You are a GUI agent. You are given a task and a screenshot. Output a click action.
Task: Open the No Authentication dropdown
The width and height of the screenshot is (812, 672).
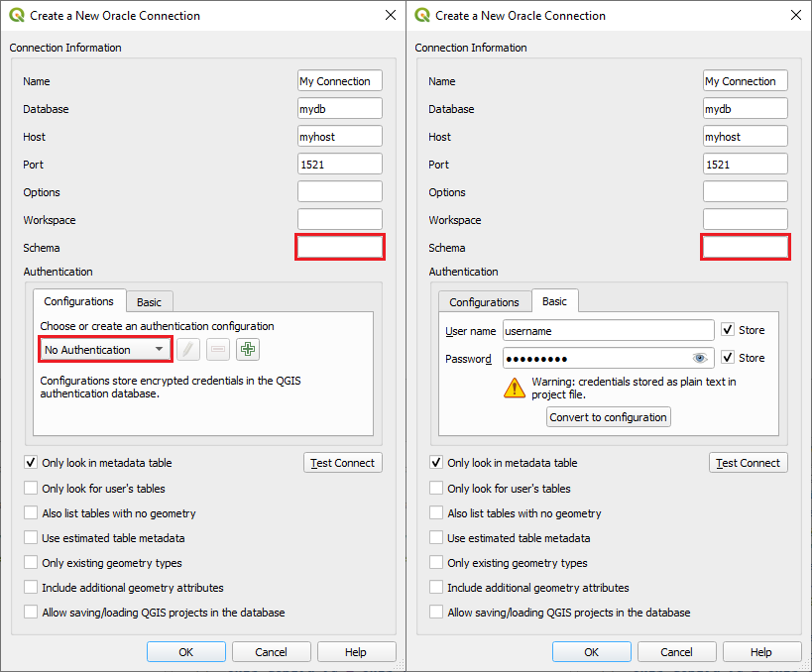(x=105, y=349)
